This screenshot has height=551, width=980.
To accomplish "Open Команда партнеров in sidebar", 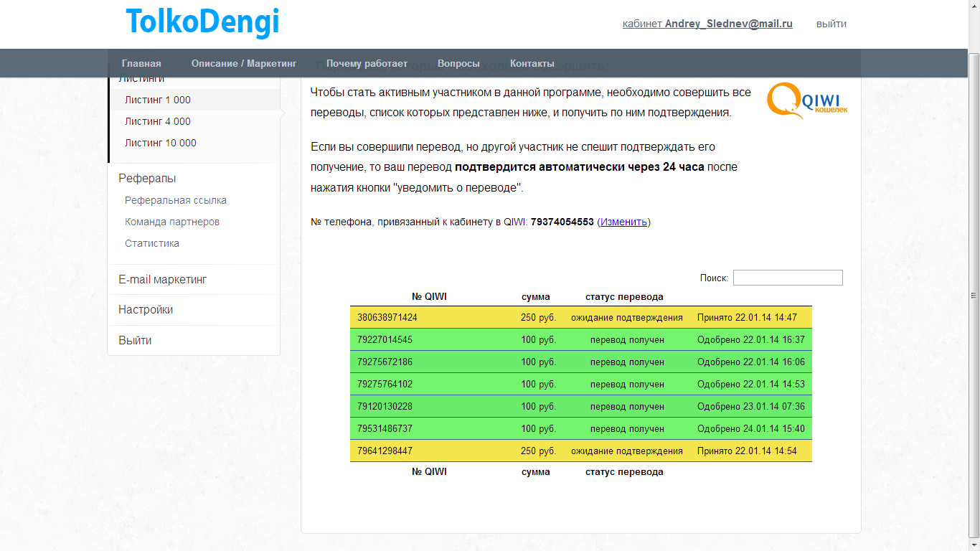I will (x=172, y=222).
